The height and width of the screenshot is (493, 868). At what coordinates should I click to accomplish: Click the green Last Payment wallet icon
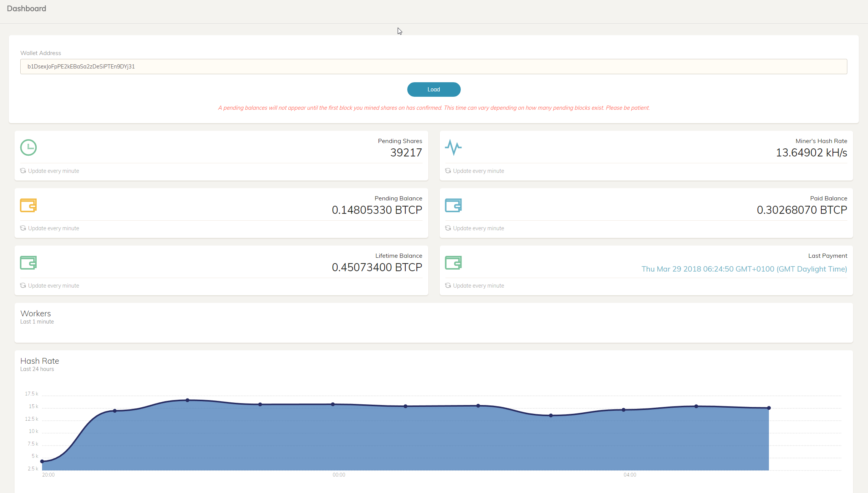tap(453, 263)
